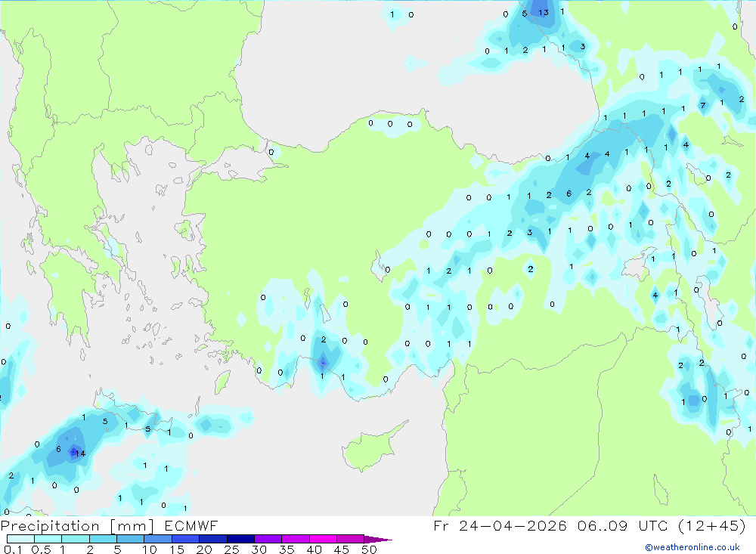Image resolution: width=756 pixels, height=554 pixels.
Task: Choose the 40–45 mm magenta legend swatch
Action: click(323, 539)
